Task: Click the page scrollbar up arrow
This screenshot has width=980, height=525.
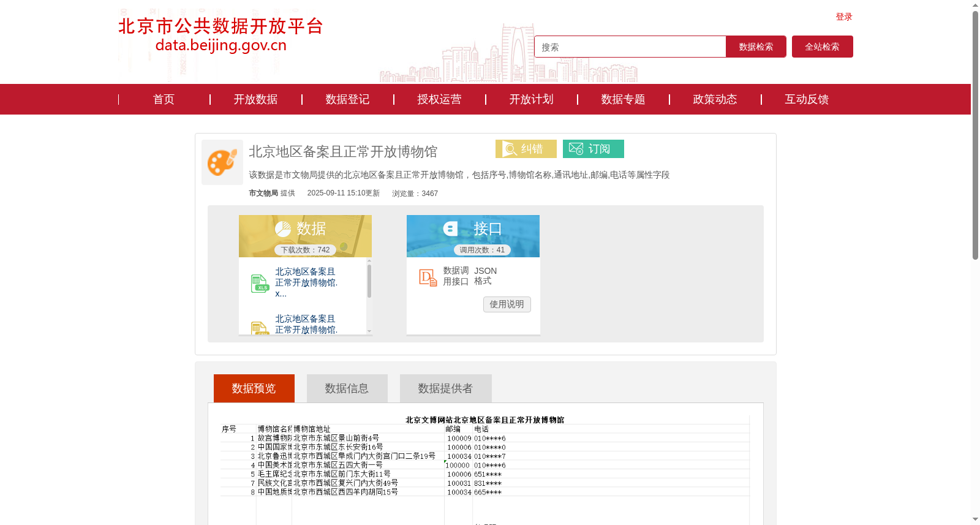Action: [x=975, y=5]
